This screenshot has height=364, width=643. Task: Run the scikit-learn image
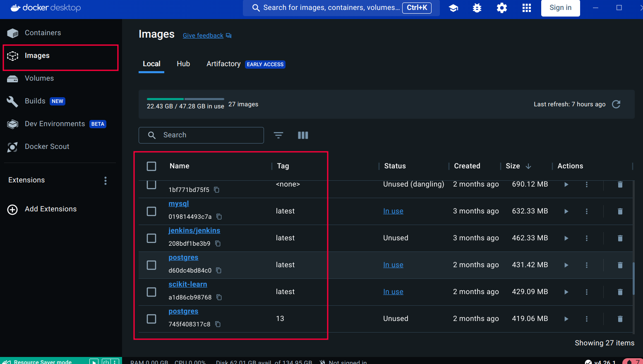(566, 292)
